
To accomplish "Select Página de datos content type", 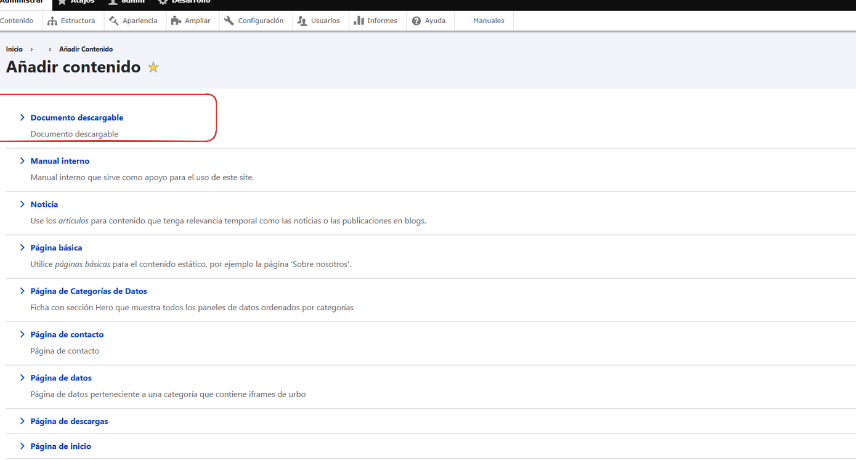I will pos(61,377).
